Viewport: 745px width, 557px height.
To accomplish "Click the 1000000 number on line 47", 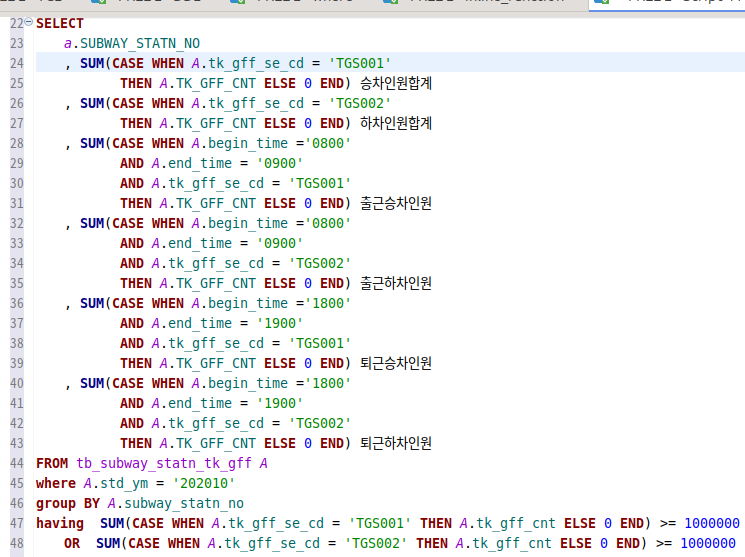I will tap(712, 523).
